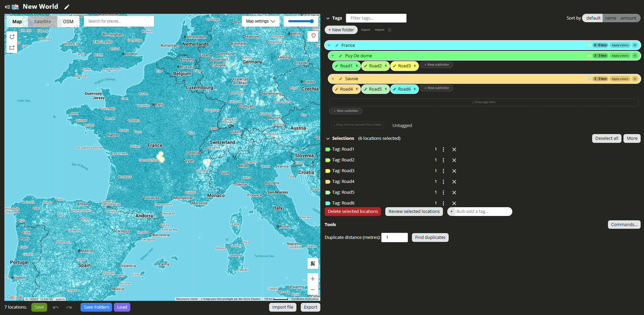Click Find duplicates button
The height and width of the screenshot is (315, 644).
click(430, 238)
